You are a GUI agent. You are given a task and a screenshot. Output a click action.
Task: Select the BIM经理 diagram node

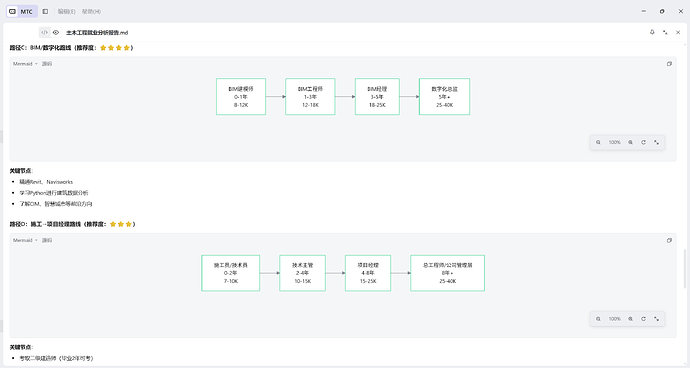click(377, 97)
